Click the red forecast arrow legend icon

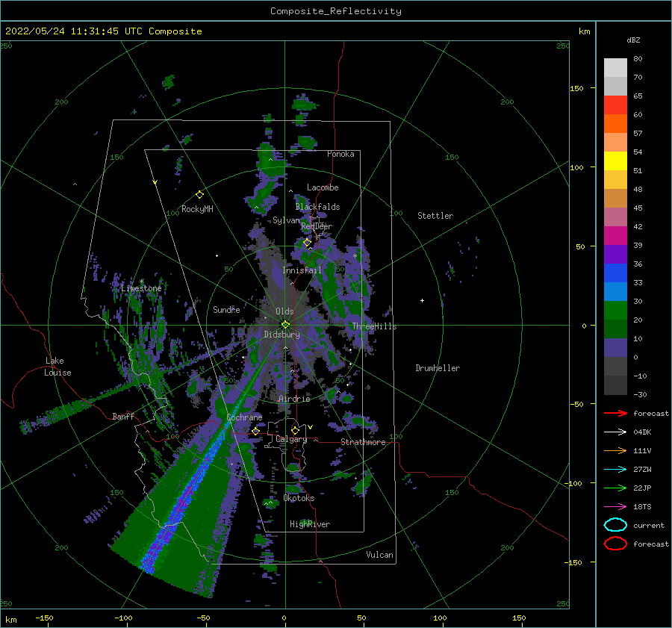(615, 413)
